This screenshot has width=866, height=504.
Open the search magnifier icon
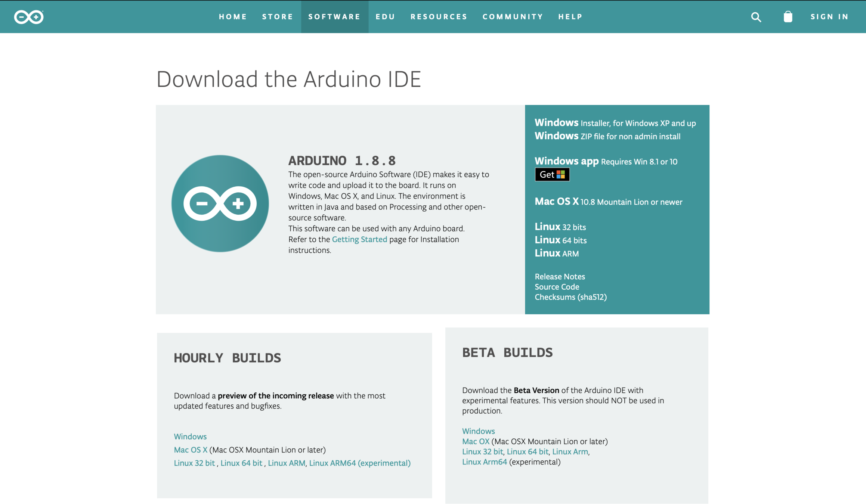pos(756,17)
